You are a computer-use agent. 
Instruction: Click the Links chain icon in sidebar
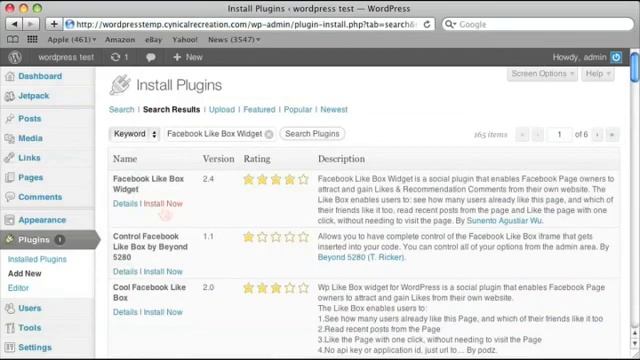[10, 158]
